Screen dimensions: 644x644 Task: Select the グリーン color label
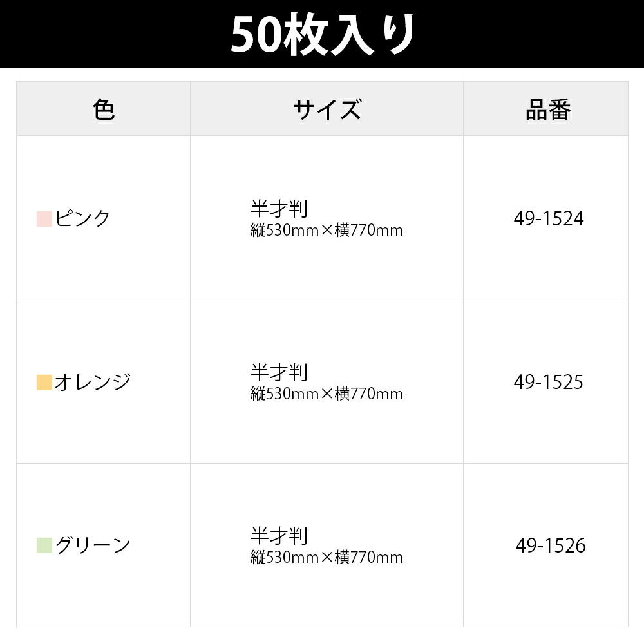(x=93, y=545)
